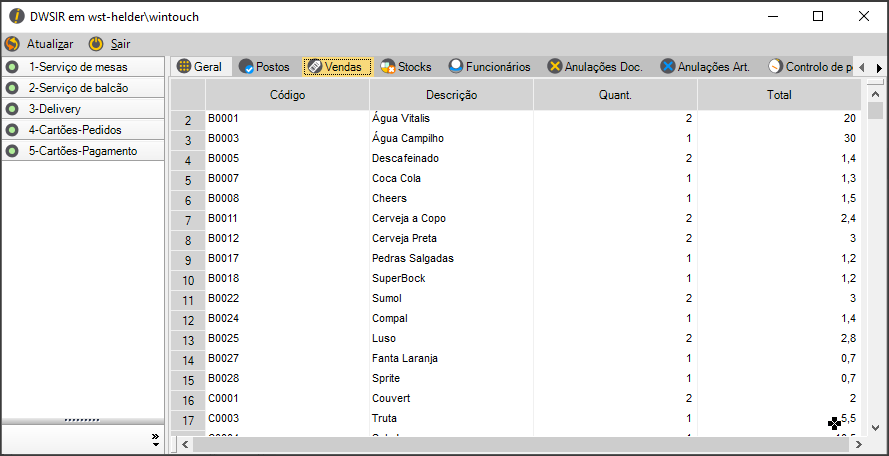Viewport: 889px width, 456px height.
Task: Click the Funcionários tab icon
Action: click(456, 67)
